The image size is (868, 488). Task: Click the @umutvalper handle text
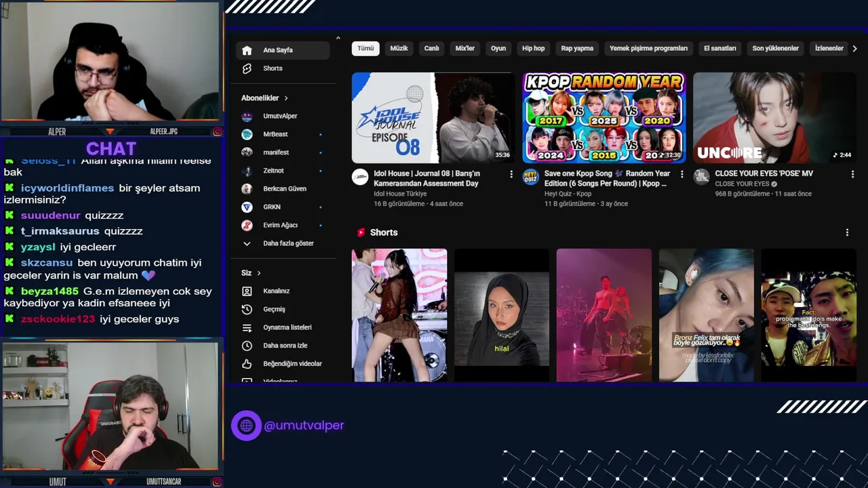click(x=304, y=426)
